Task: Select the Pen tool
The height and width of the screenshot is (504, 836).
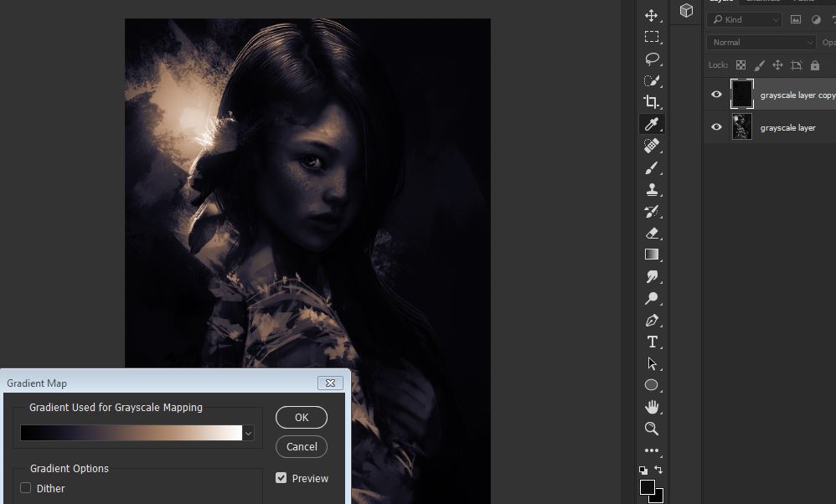Action: tap(651, 320)
